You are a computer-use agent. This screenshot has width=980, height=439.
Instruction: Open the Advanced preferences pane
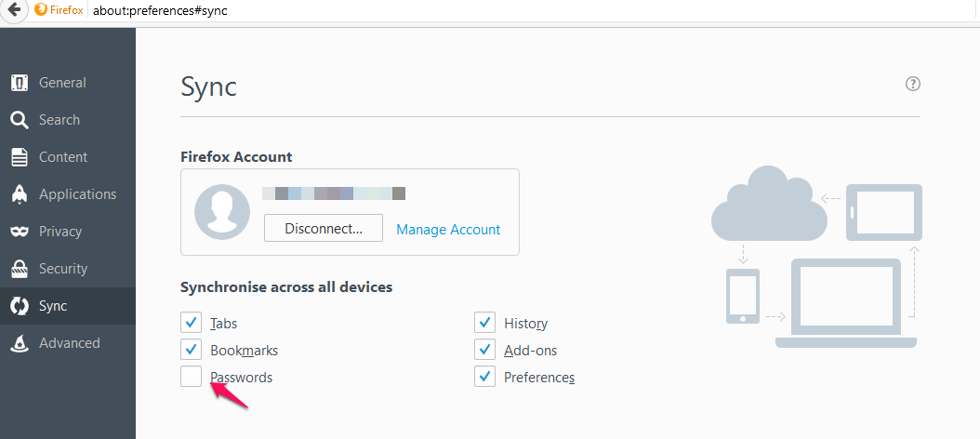click(x=68, y=342)
